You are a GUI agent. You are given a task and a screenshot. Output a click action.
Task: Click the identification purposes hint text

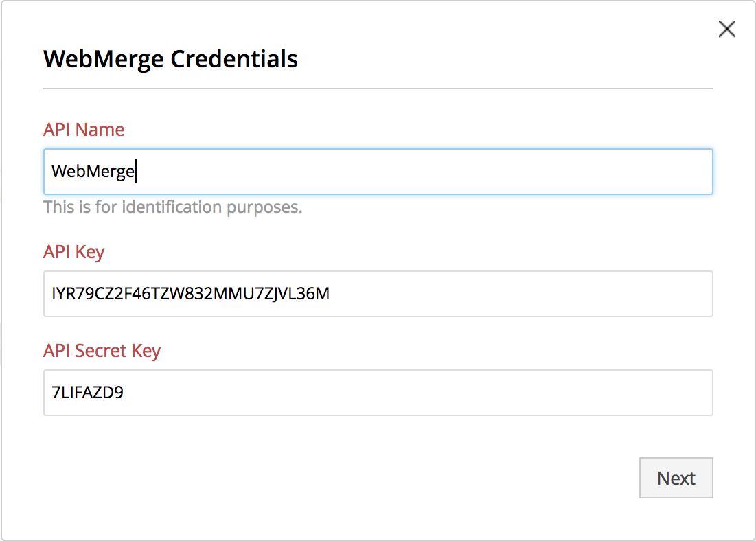point(172,207)
